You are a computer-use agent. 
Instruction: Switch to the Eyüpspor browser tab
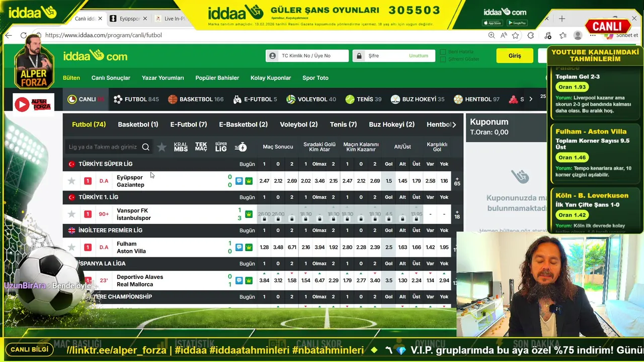pyautogui.click(x=128, y=19)
